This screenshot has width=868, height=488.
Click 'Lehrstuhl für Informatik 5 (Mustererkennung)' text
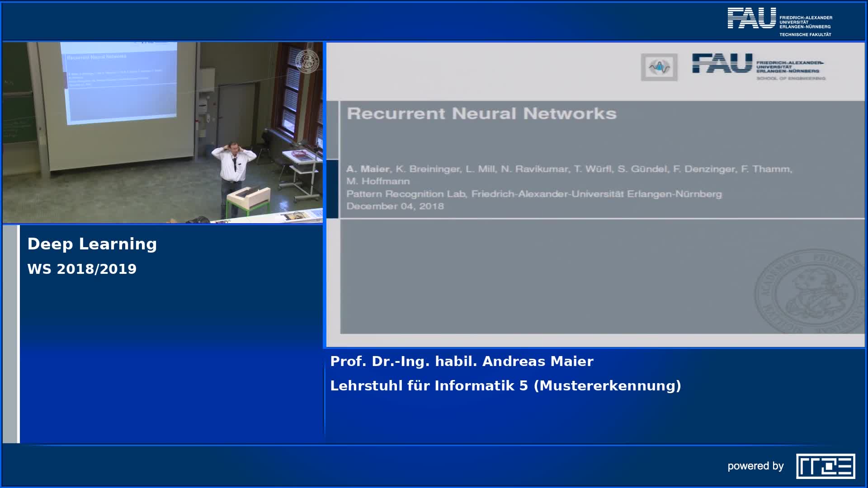505,386
